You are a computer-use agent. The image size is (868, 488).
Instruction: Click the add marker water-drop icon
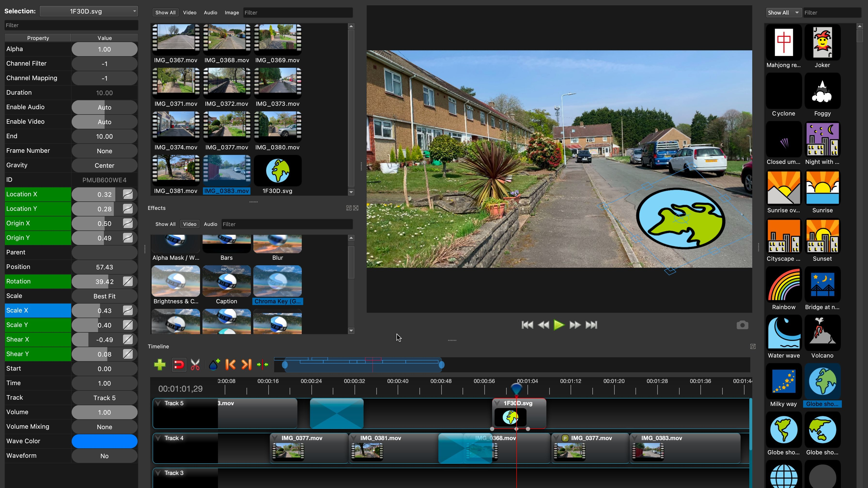[x=214, y=364]
